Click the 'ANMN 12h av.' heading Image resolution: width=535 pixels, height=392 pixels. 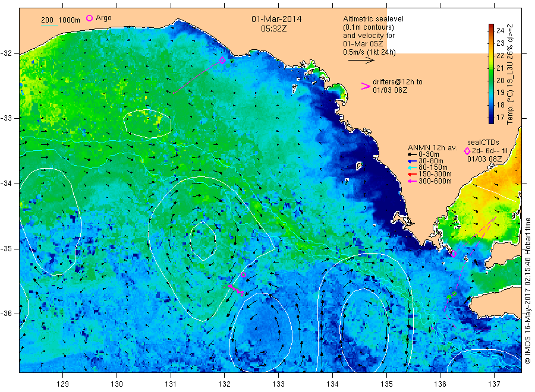[x=432, y=148]
